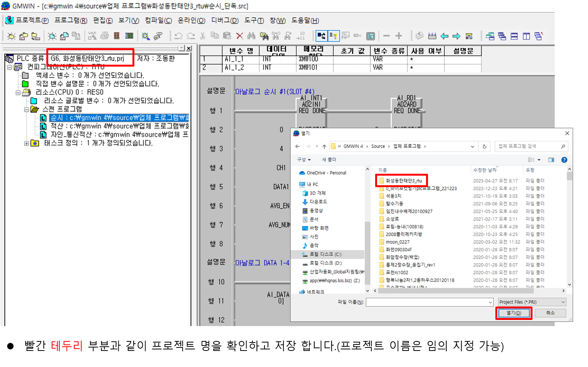This screenshot has width=588, height=367.
Task: Click the scissors cut icon in toolbar
Action: tap(203, 36)
